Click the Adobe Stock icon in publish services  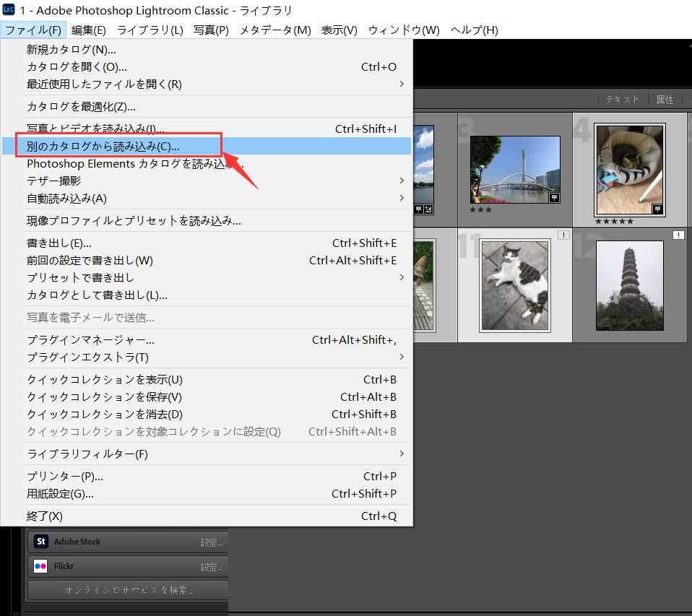click(x=41, y=542)
